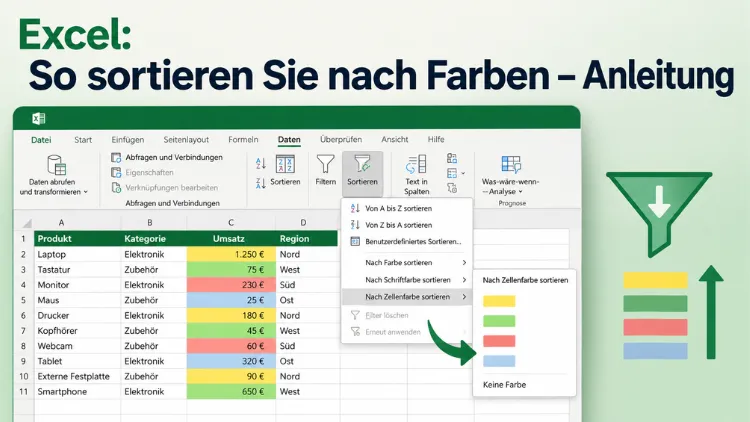This screenshot has width=750, height=422.
Task: Click the Region header cell
Action: click(x=307, y=238)
